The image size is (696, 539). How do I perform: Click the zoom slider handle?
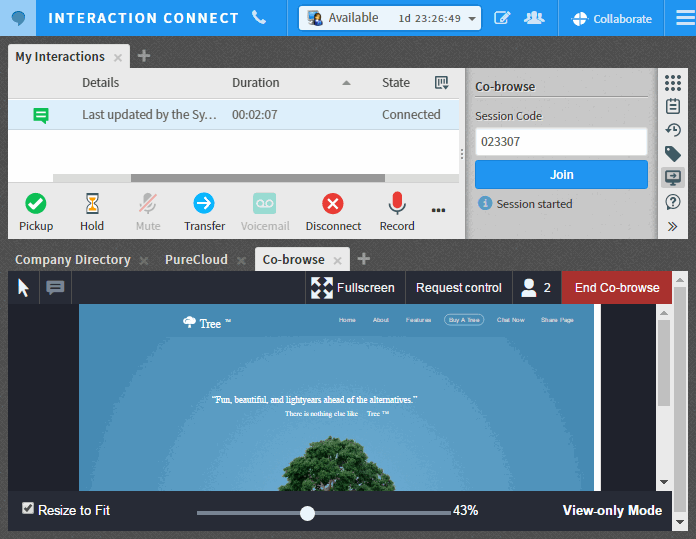click(308, 513)
